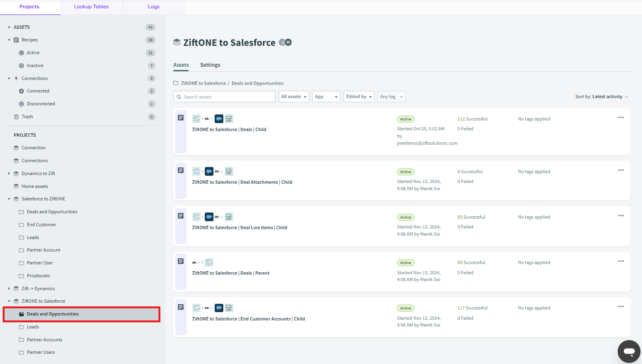Image resolution: width=642 pixels, height=364 pixels.
Task: Click the logger icon on Deals | Child card
Action: tap(229, 119)
